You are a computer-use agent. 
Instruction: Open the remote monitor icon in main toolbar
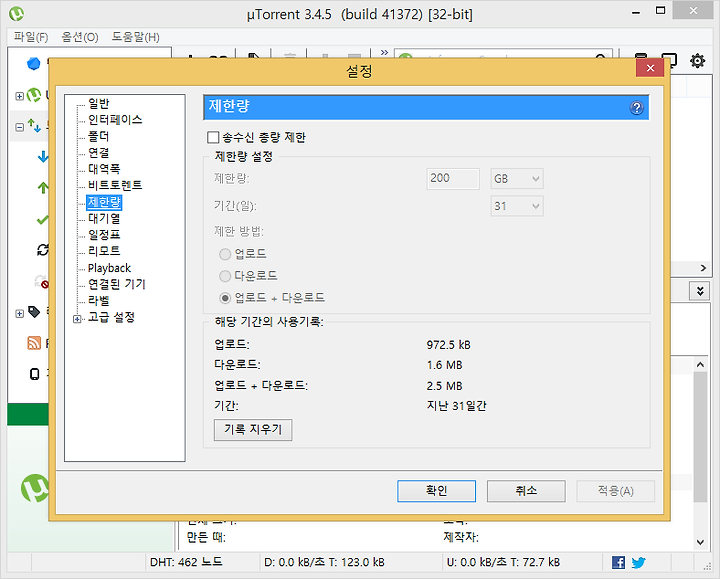669,60
